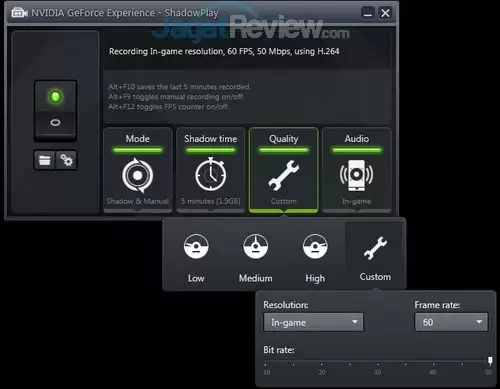Open the Resolution In-game dropdown
Image resolution: width=500 pixels, height=389 pixels.
click(x=313, y=322)
